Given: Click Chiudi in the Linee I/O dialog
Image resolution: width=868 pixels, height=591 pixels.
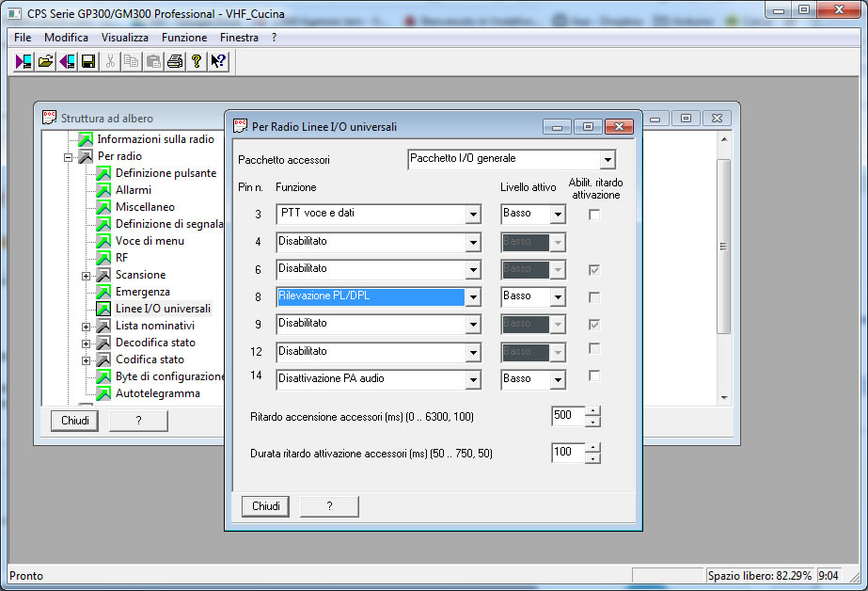Looking at the screenshot, I should pos(266,506).
